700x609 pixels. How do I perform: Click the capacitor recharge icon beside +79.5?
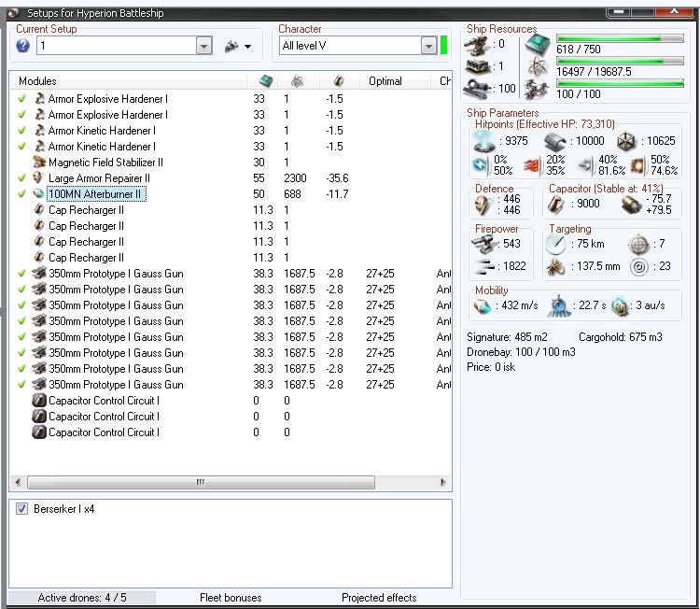(631, 205)
